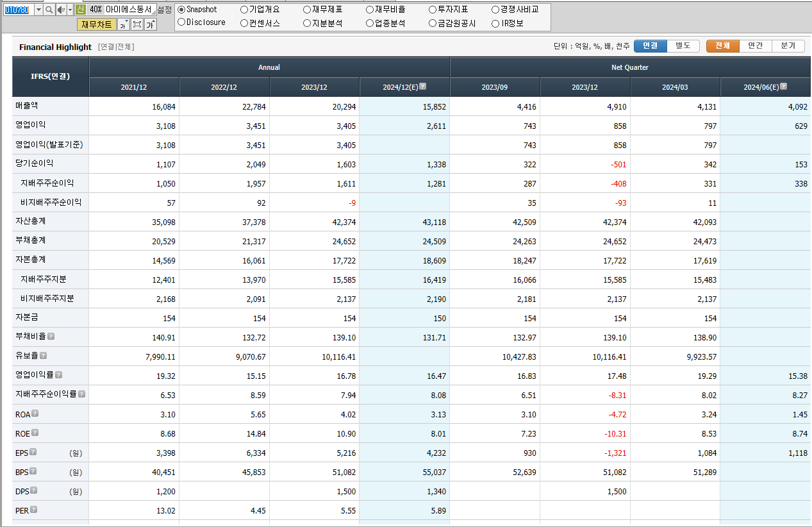Image resolution: width=812 pixels, height=527 pixels.
Task: Click the 설정 settings label
Action: click(x=165, y=10)
